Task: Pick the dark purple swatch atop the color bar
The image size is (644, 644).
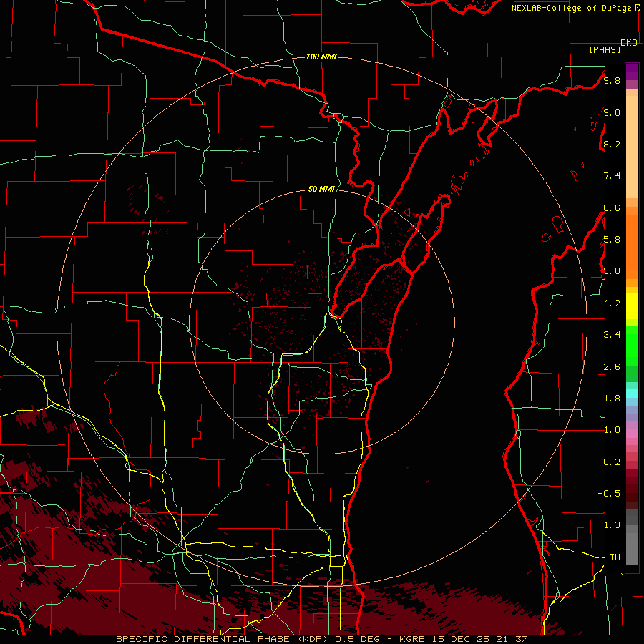Action: (x=632, y=72)
